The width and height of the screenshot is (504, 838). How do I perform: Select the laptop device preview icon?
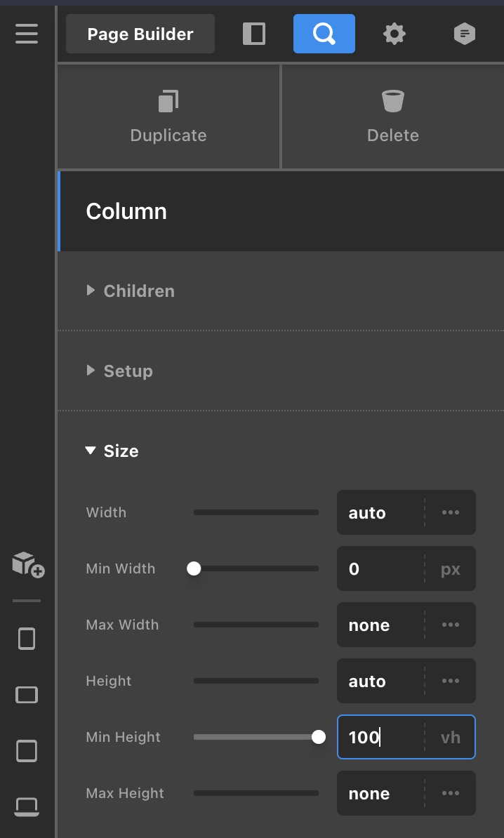point(27,806)
